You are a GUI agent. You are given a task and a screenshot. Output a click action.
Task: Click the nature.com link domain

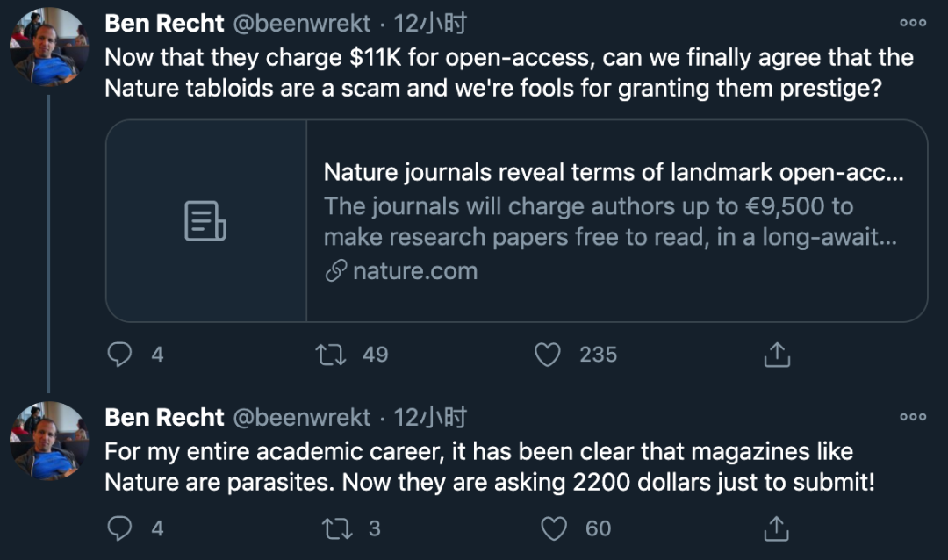(414, 271)
